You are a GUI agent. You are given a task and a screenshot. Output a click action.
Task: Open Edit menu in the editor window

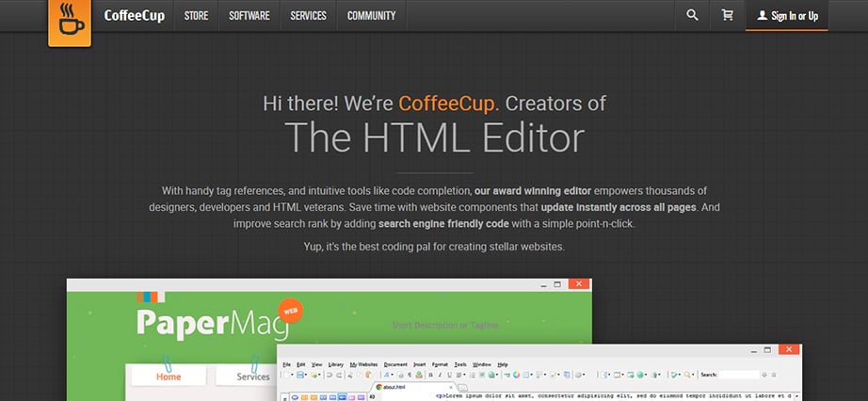301,364
